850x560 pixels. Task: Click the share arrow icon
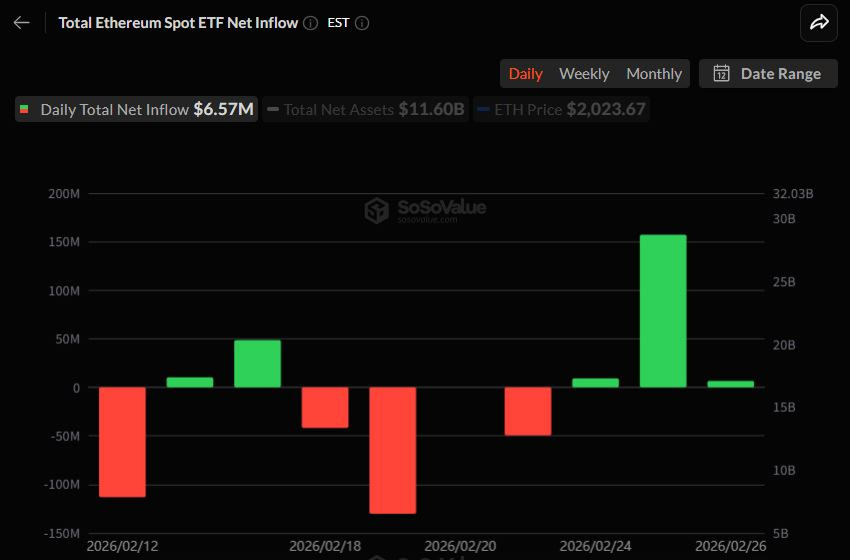tap(819, 23)
